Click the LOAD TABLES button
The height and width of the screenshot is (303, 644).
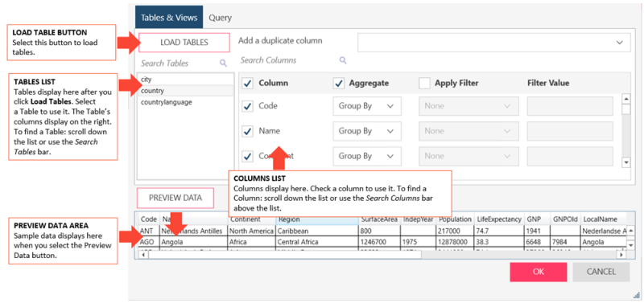184,43
